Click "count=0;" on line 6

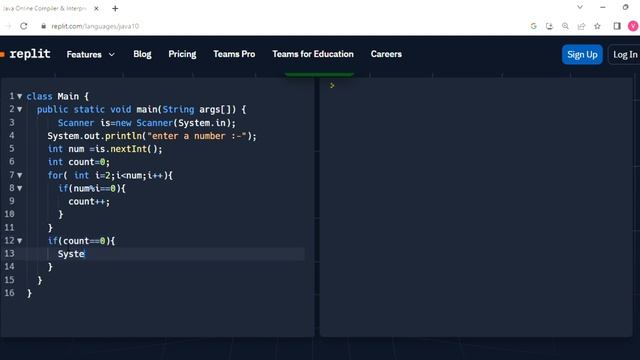point(89,162)
